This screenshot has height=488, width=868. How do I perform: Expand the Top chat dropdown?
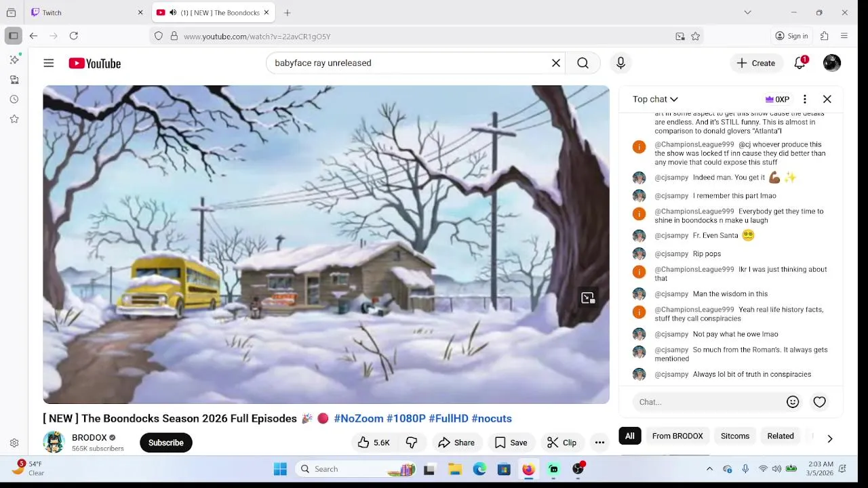[x=655, y=99]
